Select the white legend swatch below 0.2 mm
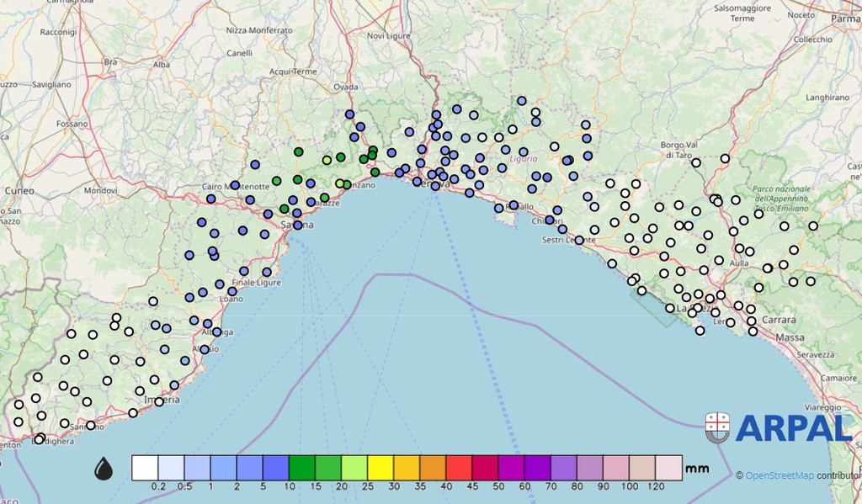 [145, 468]
